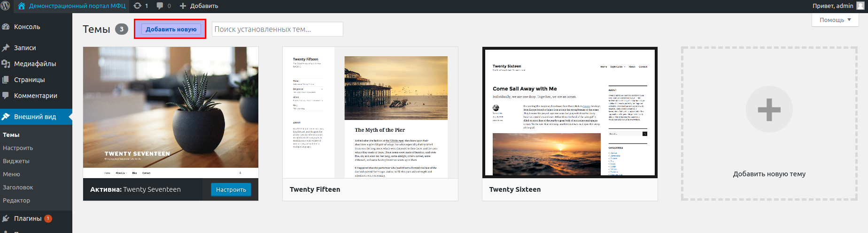
Task: Open Настроить submenu item in sidebar
Action: [18, 148]
